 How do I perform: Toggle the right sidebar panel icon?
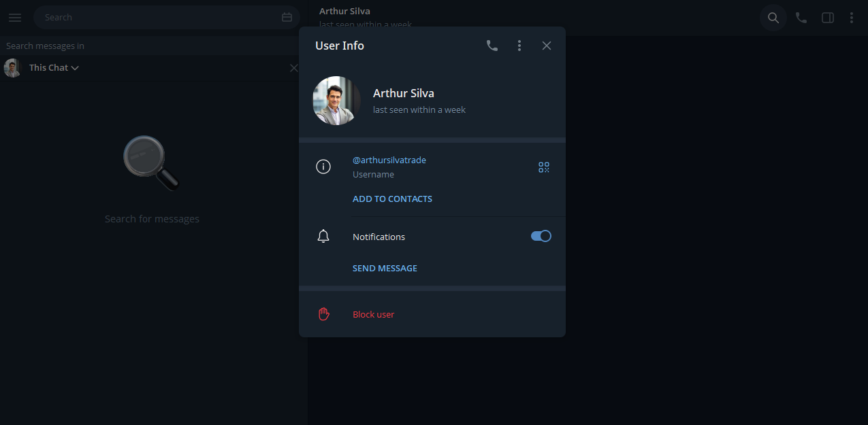point(827,18)
